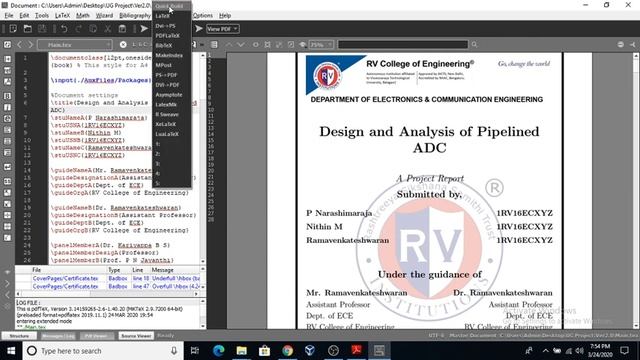Toggle the Messages / Log panel button
This screenshot has height=360, width=640.
(x=58, y=336)
